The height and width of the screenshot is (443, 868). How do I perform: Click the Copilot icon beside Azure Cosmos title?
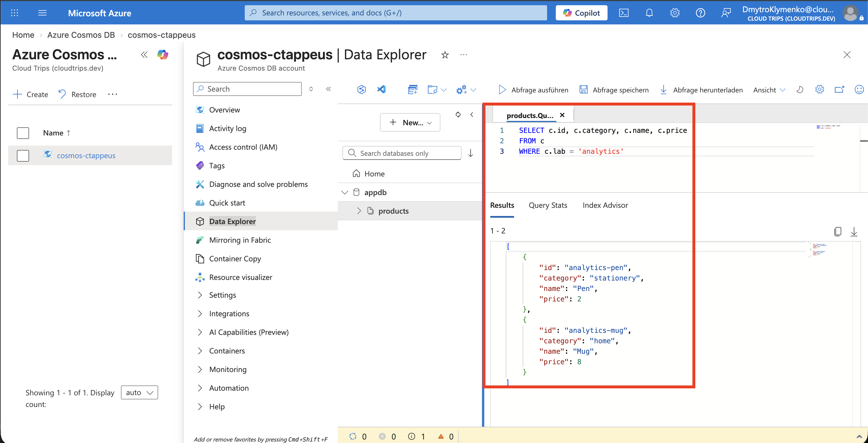tap(163, 55)
